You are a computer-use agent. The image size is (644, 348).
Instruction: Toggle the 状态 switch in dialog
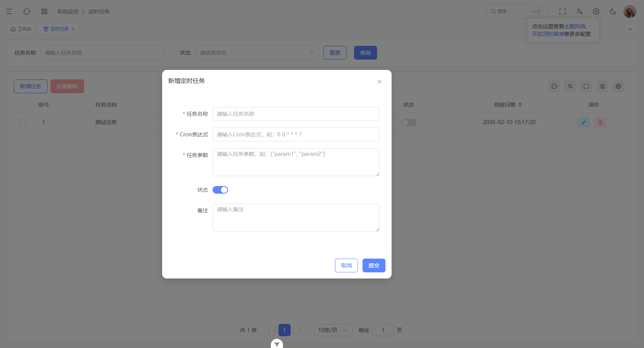click(x=220, y=190)
